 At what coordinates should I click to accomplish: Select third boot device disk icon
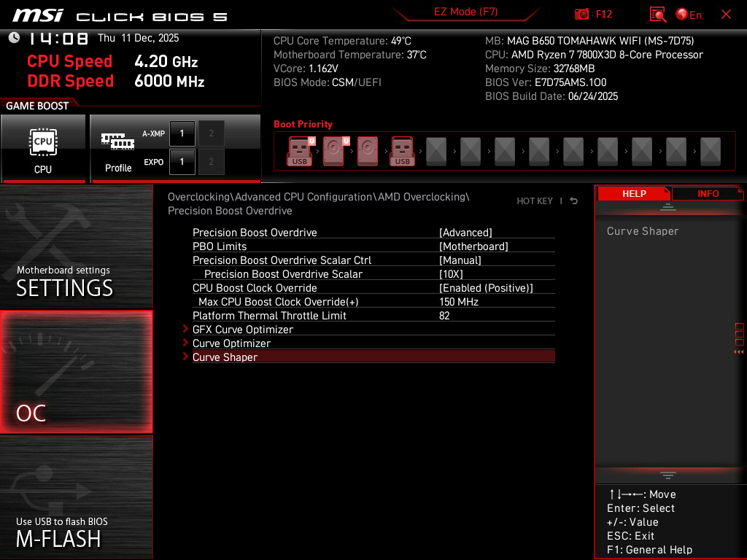coord(368,151)
